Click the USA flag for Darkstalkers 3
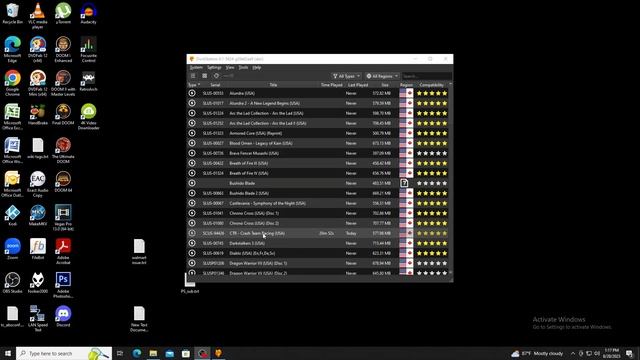This screenshot has width=640, height=360. click(406, 243)
